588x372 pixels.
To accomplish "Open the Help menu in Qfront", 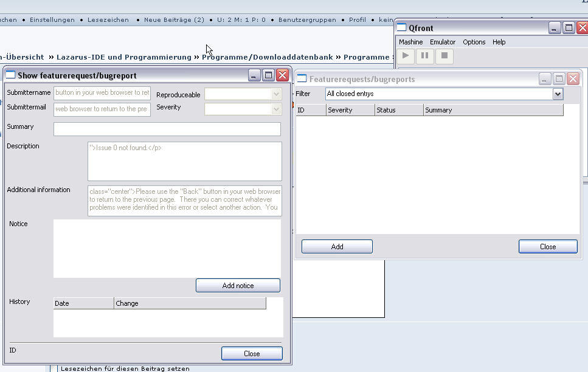I will (499, 42).
